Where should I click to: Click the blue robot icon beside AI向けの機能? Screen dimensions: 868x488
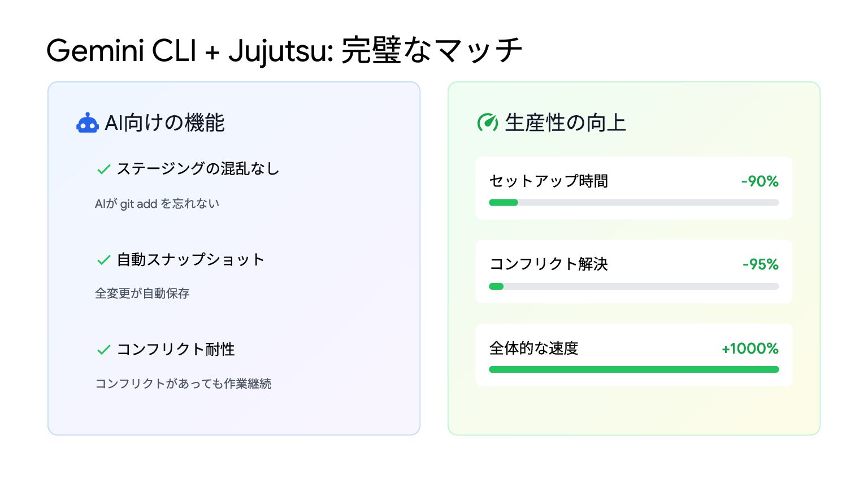click(88, 123)
